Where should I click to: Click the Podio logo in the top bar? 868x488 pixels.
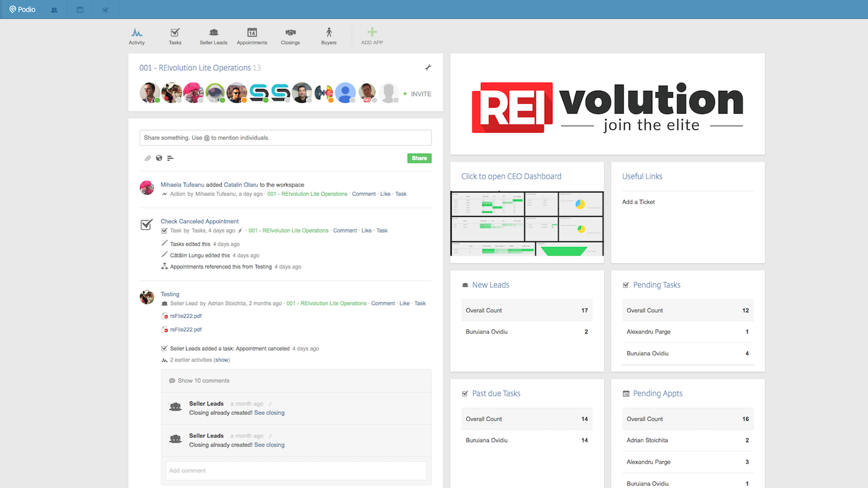(x=23, y=10)
